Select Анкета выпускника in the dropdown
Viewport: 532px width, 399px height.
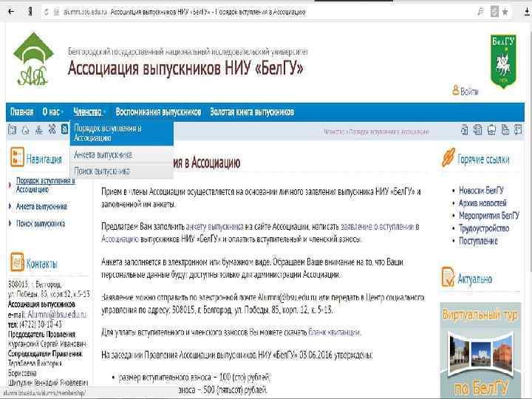(122, 154)
